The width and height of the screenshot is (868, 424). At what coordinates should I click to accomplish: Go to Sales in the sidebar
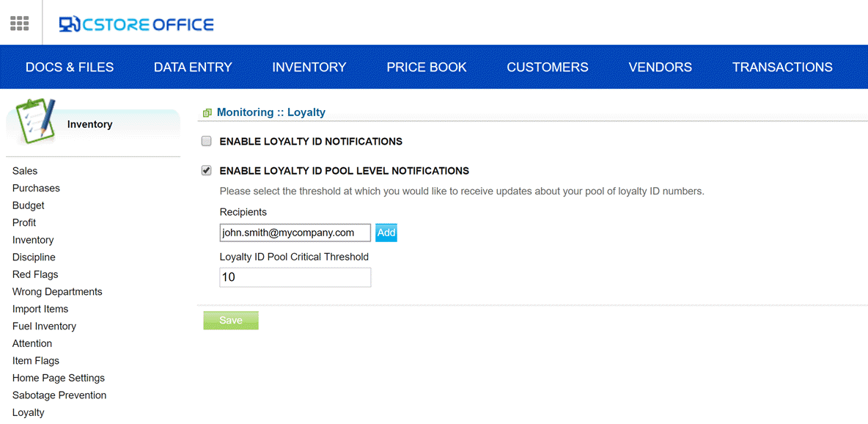(x=25, y=171)
